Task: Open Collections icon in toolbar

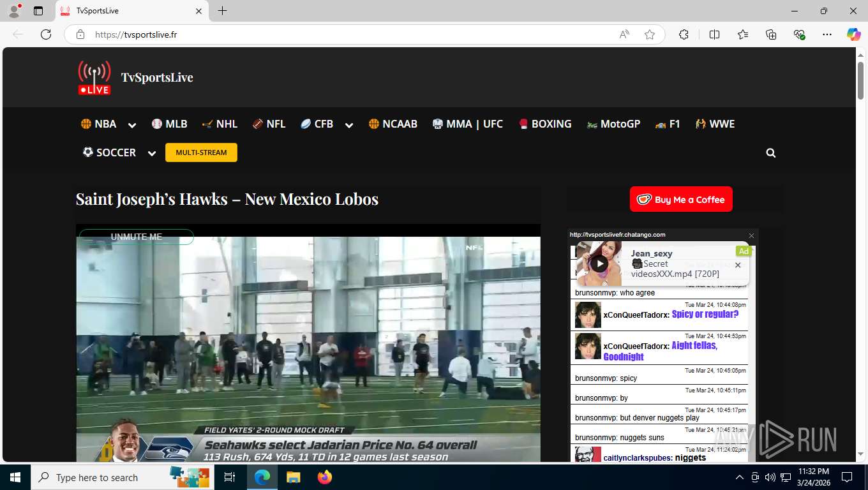Action: tap(771, 34)
